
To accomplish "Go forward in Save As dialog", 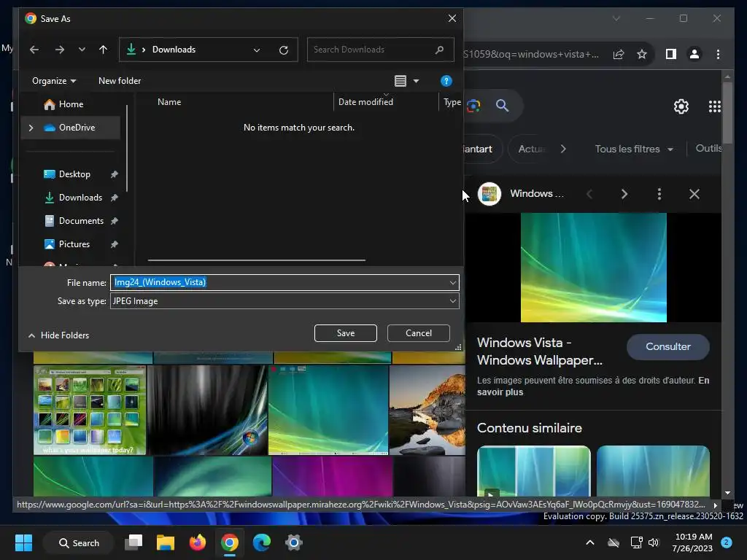I will click(59, 50).
